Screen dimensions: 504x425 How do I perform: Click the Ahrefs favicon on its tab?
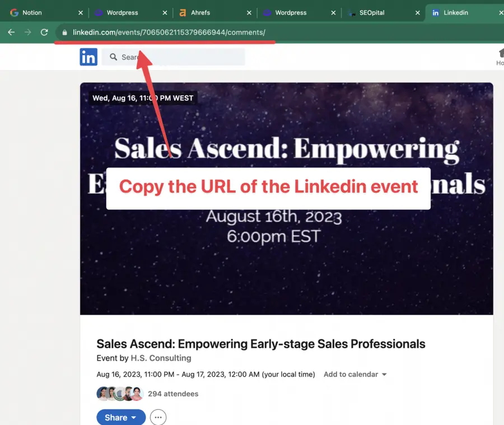tap(181, 12)
